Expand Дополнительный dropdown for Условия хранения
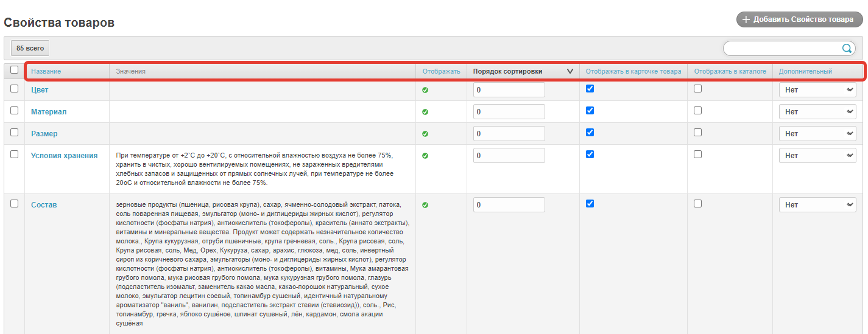Image resolution: width=868 pixels, height=334 pixels. pos(817,156)
